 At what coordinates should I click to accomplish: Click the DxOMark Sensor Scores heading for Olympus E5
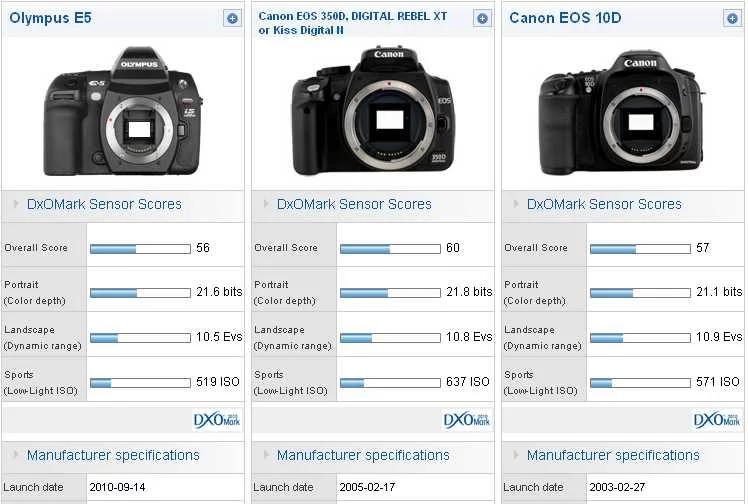[x=104, y=204]
